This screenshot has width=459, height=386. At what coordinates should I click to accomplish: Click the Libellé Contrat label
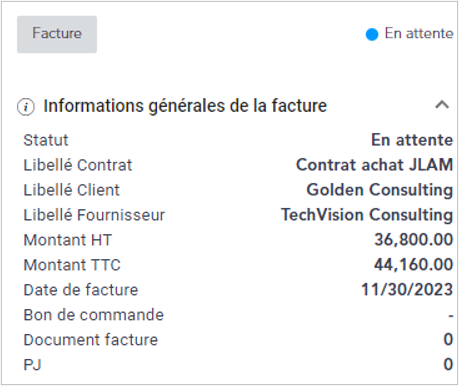[x=78, y=165]
